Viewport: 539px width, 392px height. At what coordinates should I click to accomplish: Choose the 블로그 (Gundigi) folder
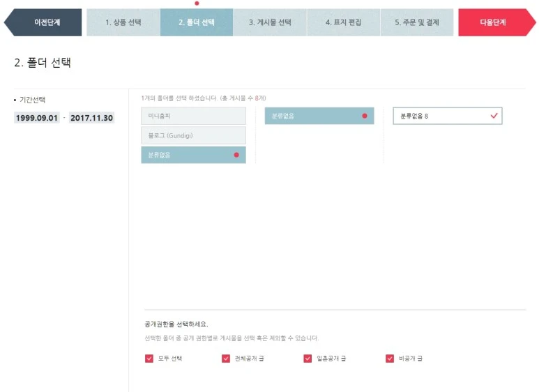click(x=194, y=135)
